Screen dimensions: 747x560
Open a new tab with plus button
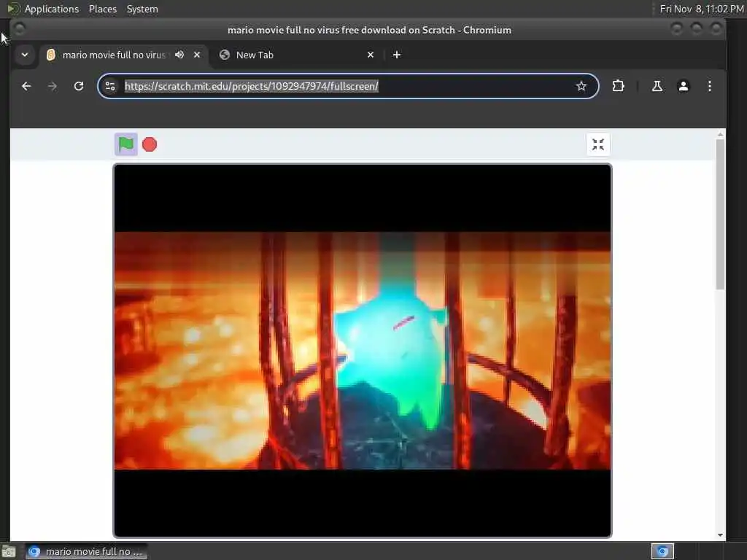pos(396,55)
